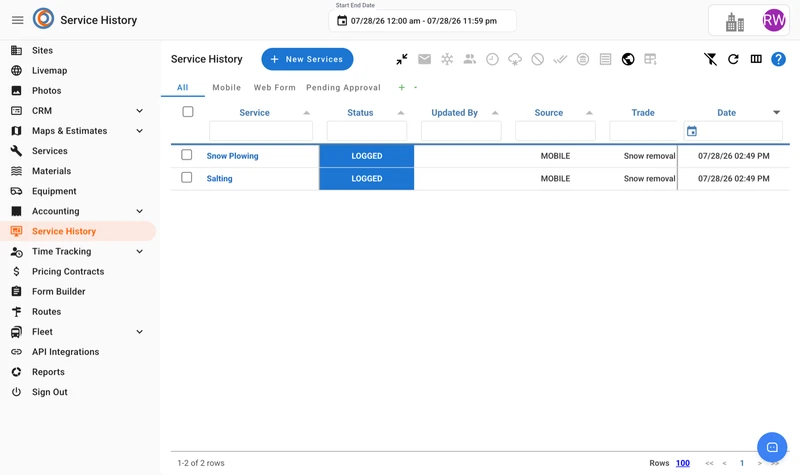This screenshot has height=475, width=800.
Task: Click the orange circular app logo
Action: pyautogui.click(x=43, y=19)
